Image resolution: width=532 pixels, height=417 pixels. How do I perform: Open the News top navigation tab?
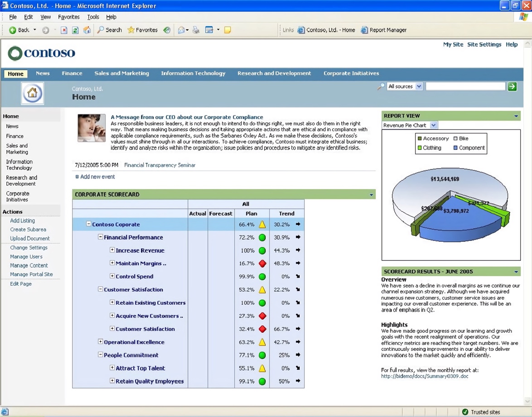click(43, 73)
